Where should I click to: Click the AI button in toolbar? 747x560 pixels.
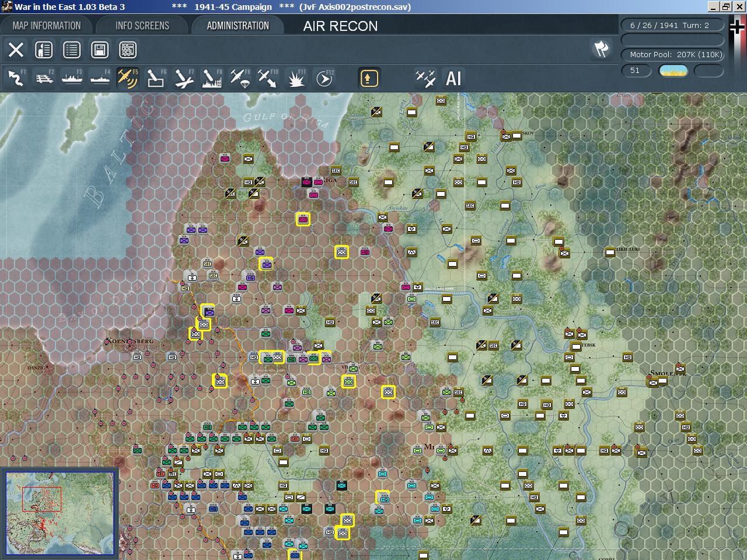pyautogui.click(x=453, y=78)
